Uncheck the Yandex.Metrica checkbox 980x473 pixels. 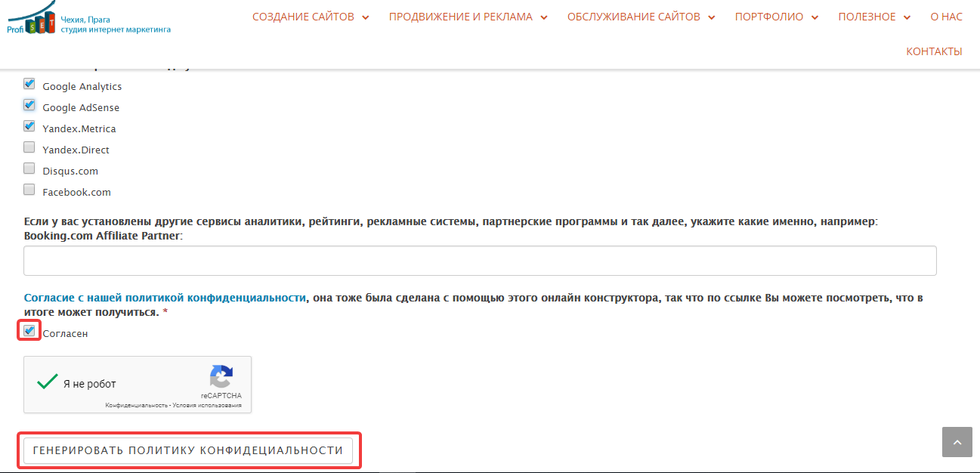coord(29,126)
